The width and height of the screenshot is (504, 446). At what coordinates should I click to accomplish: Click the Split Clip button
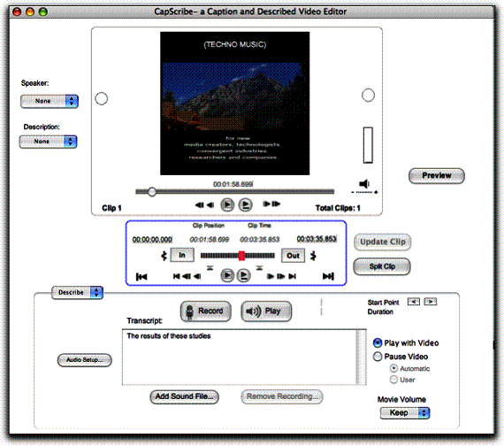pyautogui.click(x=382, y=266)
